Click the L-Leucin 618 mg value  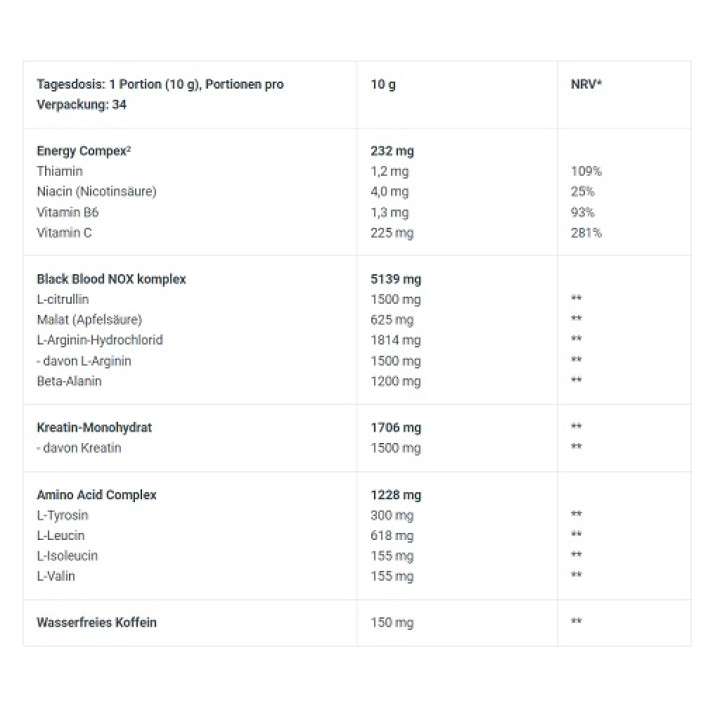coord(391,536)
